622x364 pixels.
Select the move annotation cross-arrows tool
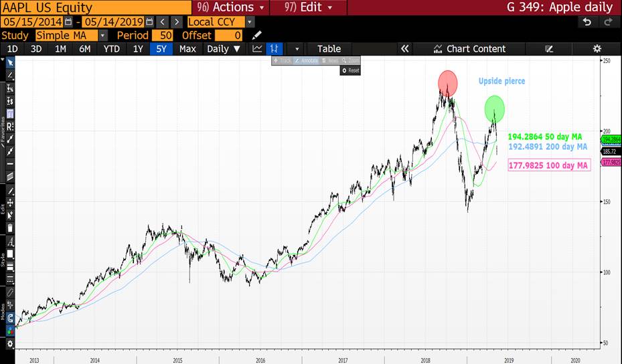pos(10,203)
